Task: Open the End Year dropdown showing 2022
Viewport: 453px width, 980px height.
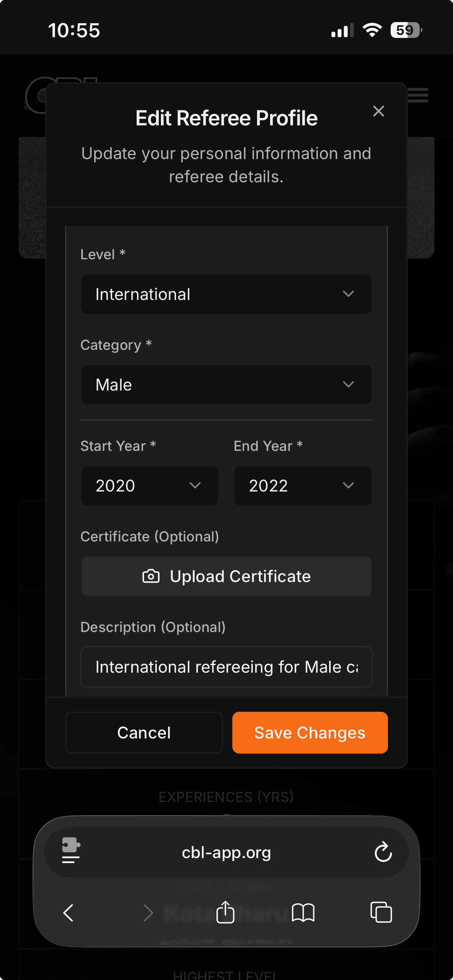Action: tap(303, 486)
